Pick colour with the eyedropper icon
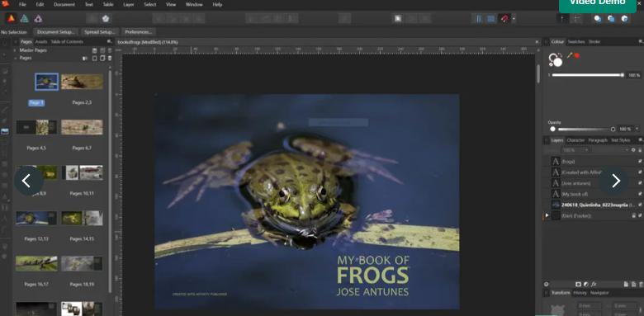 coord(569,55)
